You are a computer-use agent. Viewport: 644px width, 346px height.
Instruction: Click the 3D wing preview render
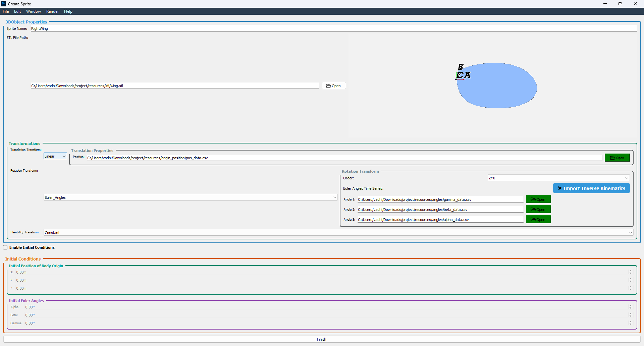click(496, 86)
